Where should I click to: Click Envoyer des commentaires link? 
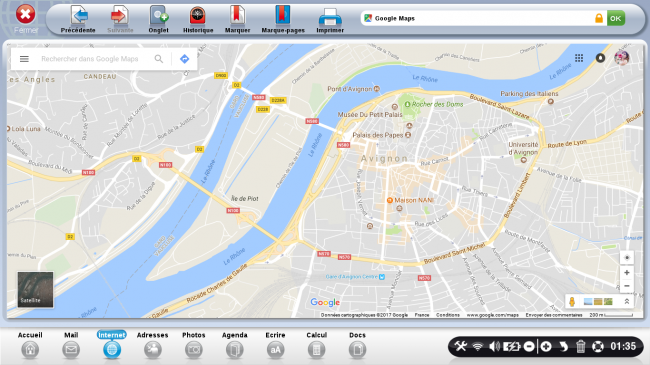coord(554,315)
